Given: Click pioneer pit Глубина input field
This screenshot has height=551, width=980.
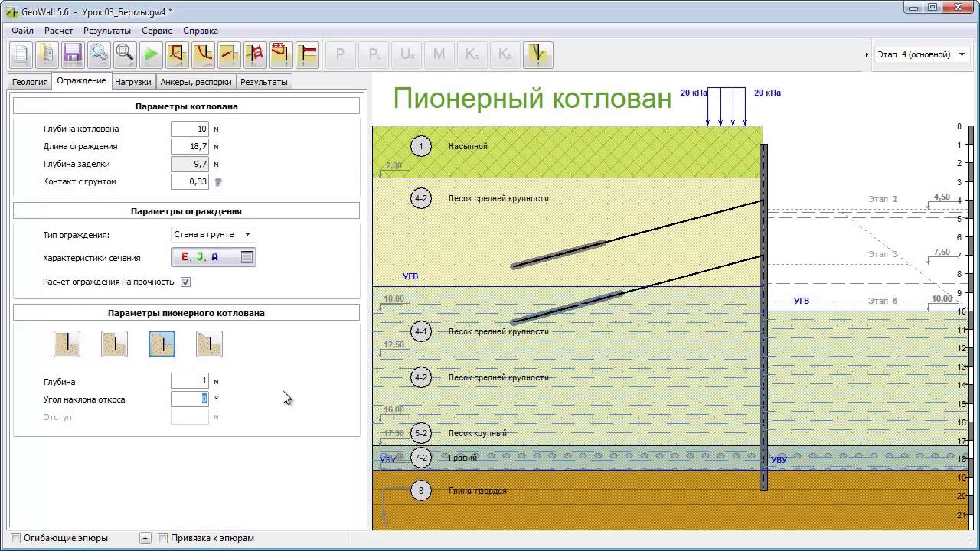Looking at the screenshot, I should [190, 381].
